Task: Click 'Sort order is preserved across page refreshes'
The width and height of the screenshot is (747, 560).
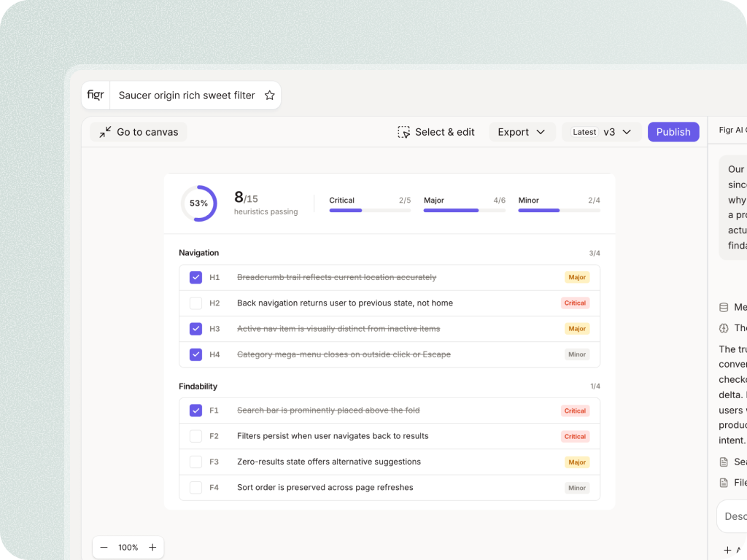Action: click(325, 488)
